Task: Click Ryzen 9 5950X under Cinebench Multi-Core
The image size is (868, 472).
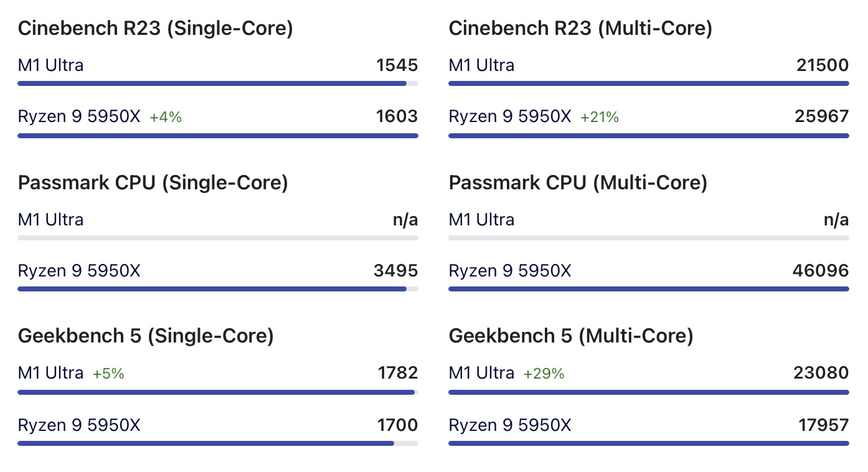Action: [x=509, y=116]
